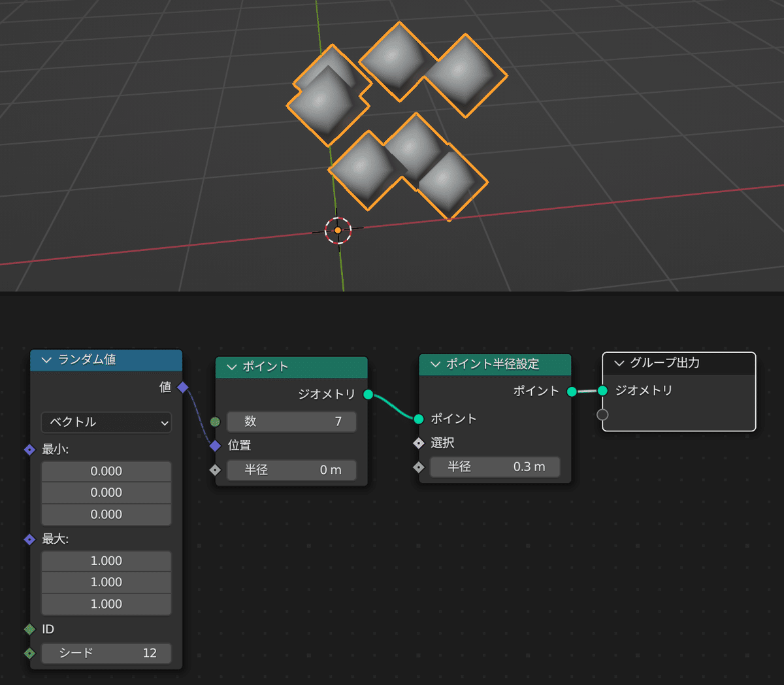The width and height of the screenshot is (784, 685).
Task: Click the 位置 label
Action: (x=239, y=446)
